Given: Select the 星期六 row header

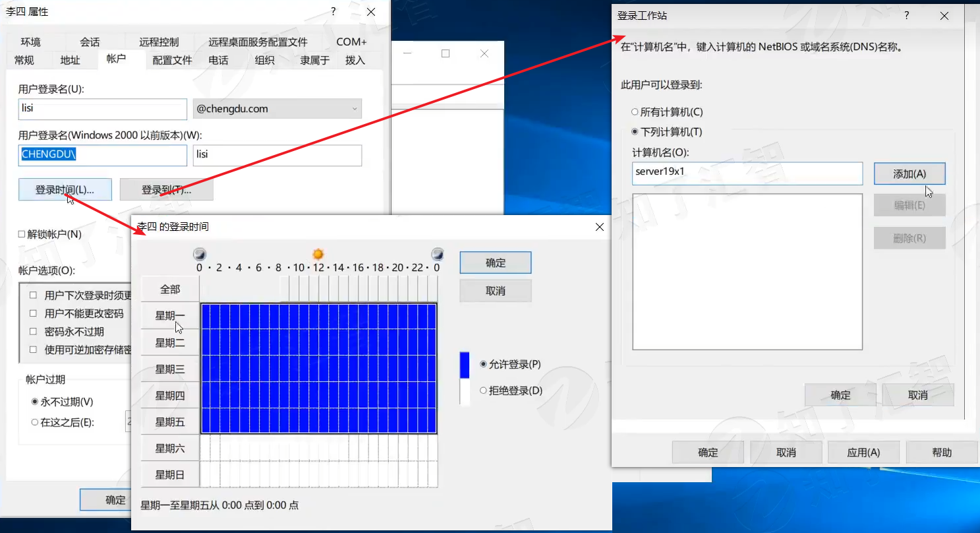Looking at the screenshot, I should pyautogui.click(x=170, y=448).
